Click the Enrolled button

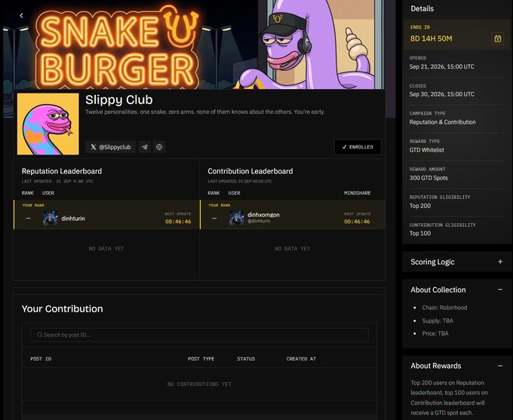358,147
